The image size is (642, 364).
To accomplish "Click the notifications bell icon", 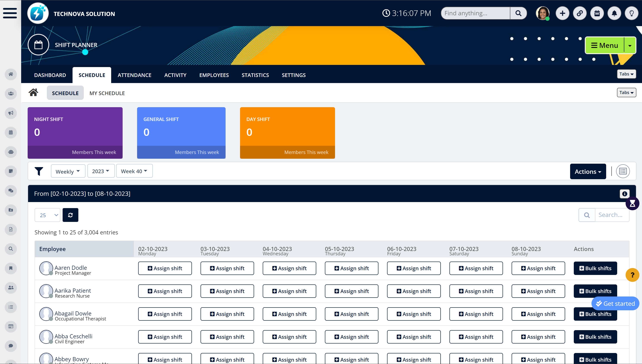I will (614, 13).
